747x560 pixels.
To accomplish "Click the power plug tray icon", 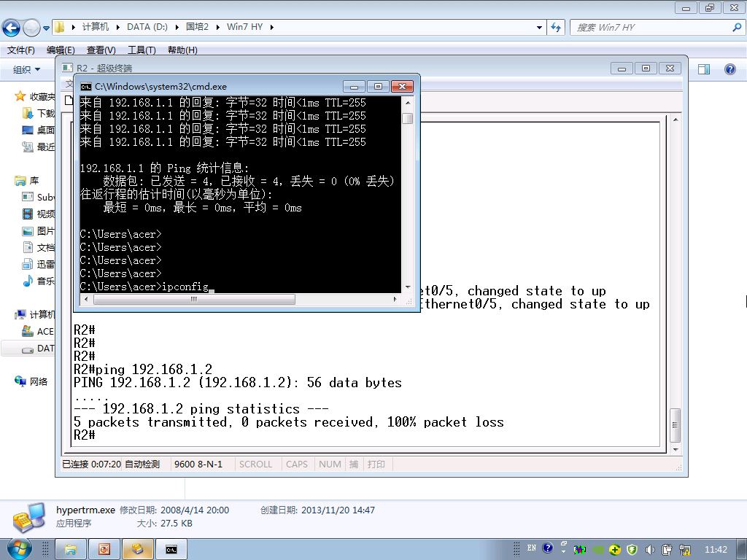I will (667, 550).
